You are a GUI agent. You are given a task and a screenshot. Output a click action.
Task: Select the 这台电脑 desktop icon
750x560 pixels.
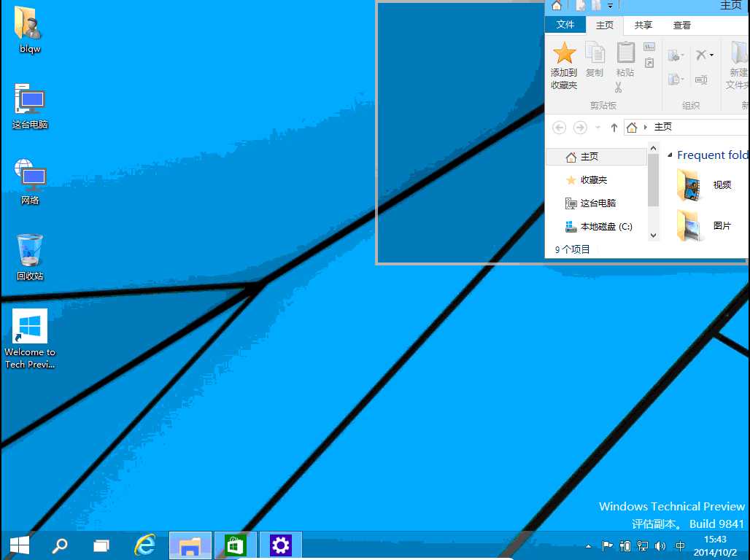click(x=30, y=106)
